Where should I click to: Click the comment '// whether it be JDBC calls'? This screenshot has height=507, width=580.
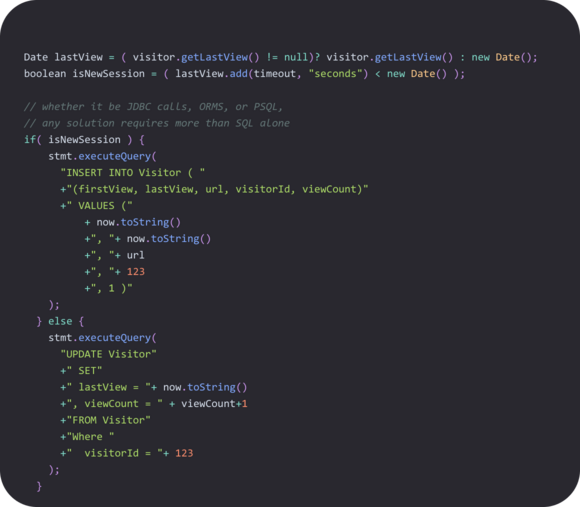pos(153,107)
